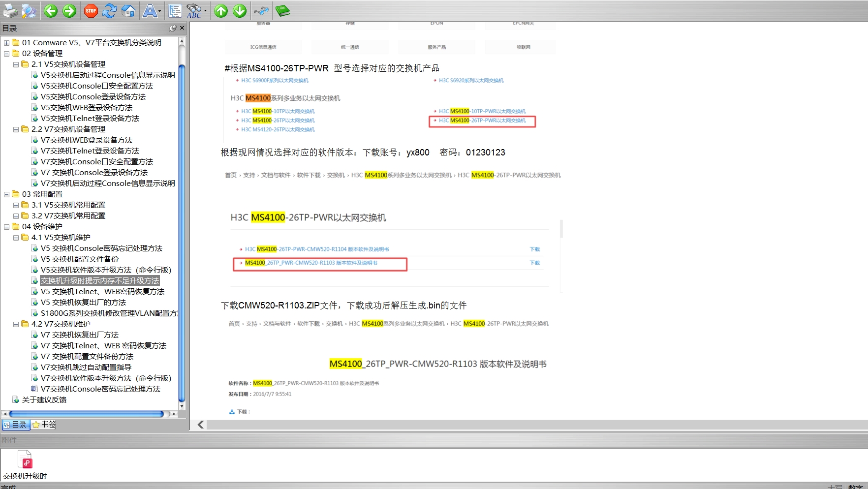Open dropdown arrow next to binoculars icon
This screenshot has width=868, height=489.
(x=205, y=11)
